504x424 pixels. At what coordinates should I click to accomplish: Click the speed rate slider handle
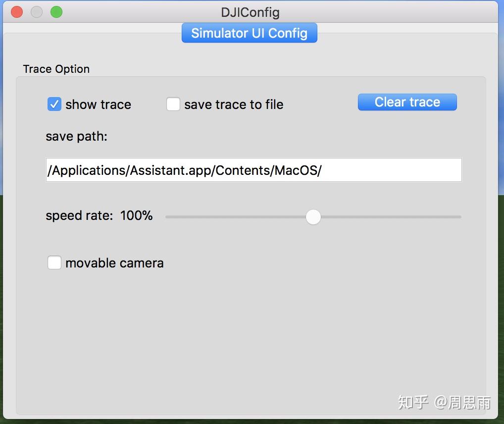(x=313, y=216)
